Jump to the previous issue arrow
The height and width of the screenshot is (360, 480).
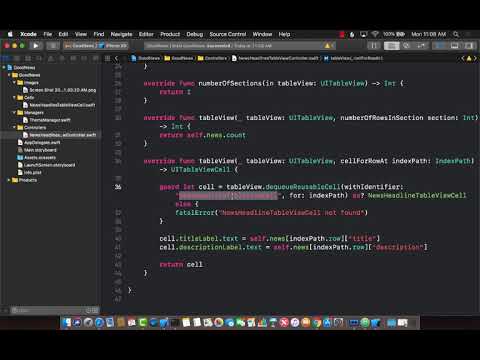[462, 58]
